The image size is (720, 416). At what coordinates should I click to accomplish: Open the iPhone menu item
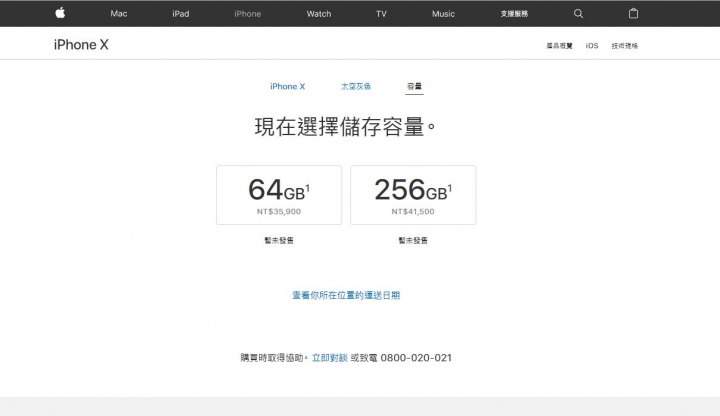click(x=248, y=14)
